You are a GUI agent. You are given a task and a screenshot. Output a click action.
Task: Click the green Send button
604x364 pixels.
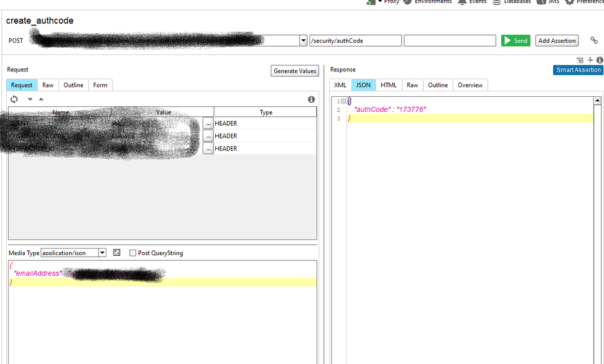pyautogui.click(x=515, y=41)
